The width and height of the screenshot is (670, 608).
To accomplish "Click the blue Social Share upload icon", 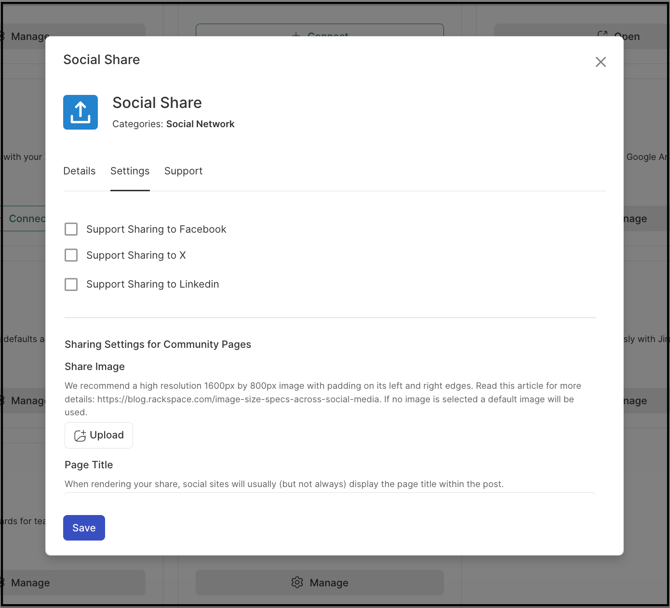I will (81, 112).
